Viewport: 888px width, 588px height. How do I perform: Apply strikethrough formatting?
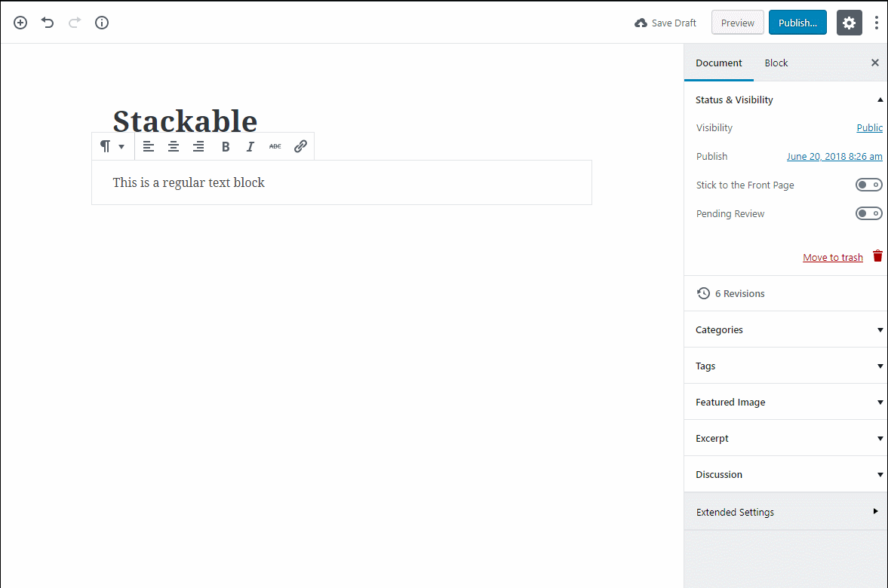pyautogui.click(x=275, y=145)
